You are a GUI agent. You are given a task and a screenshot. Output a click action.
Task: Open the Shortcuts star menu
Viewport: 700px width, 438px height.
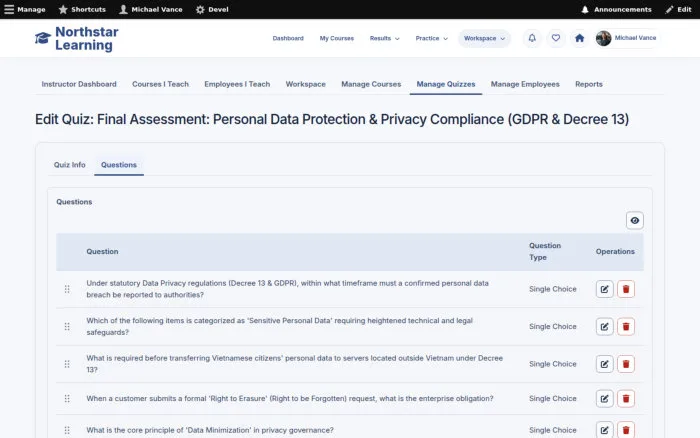pos(82,9)
